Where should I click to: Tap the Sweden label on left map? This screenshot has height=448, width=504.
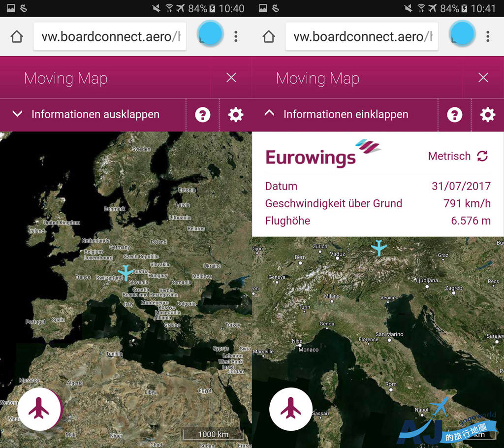pos(141,149)
